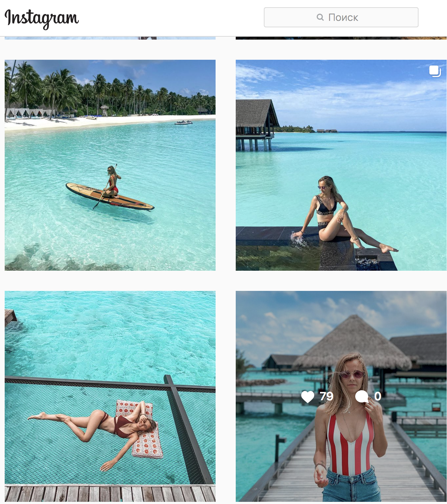Open the red striped swimsuit photo post
447x504 pixels.
pos(341,396)
